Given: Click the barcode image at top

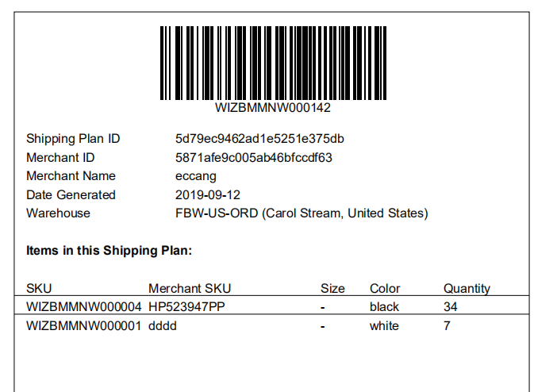Looking at the screenshot, I should click(x=273, y=63).
